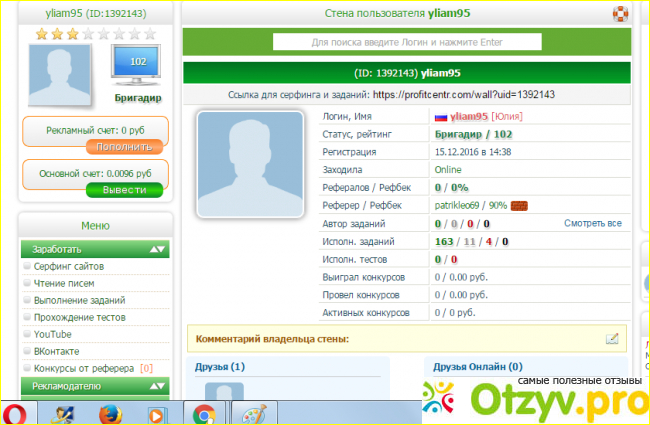Select Чтение писем in the menu

pyautogui.click(x=64, y=283)
